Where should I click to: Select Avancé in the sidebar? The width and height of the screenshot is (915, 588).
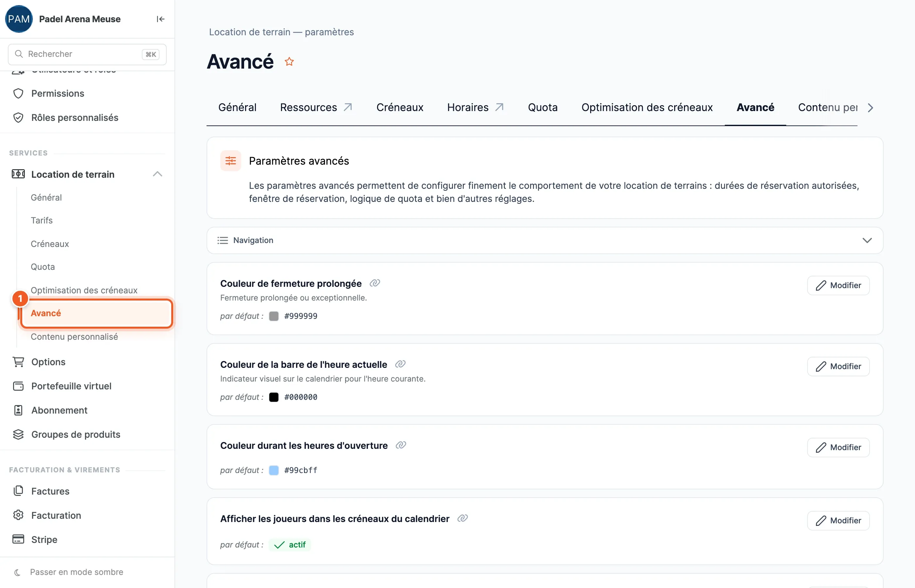click(97, 313)
